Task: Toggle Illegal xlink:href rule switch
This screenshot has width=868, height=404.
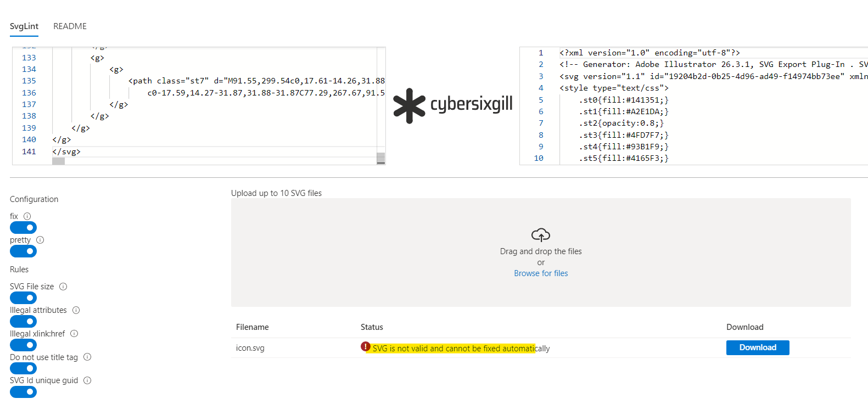Action: tap(23, 345)
